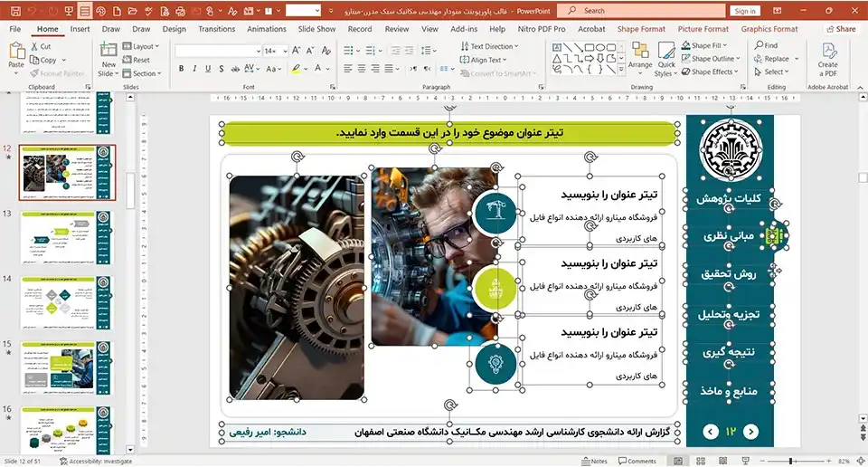The width and height of the screenshot is (868, 467).
Task: Adjust the zoom slider in status bar
Action: pyautogui.click(x=790, y=461)
